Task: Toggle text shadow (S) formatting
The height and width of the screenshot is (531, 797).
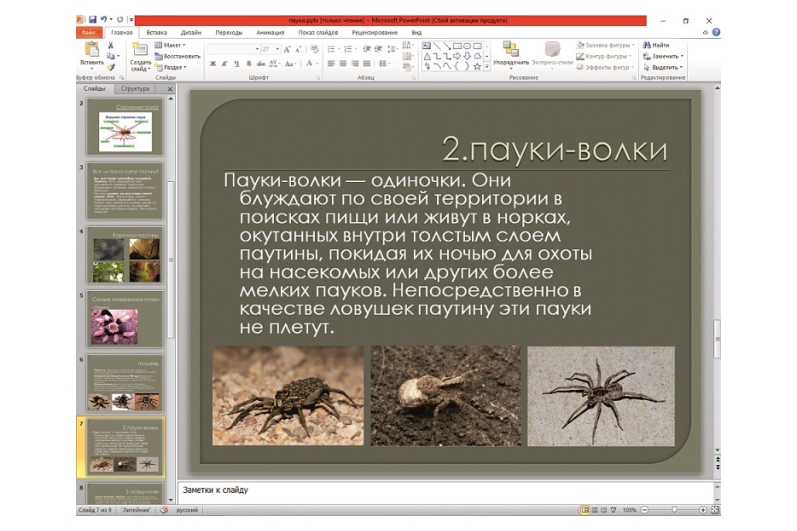Action: [249, 64]
